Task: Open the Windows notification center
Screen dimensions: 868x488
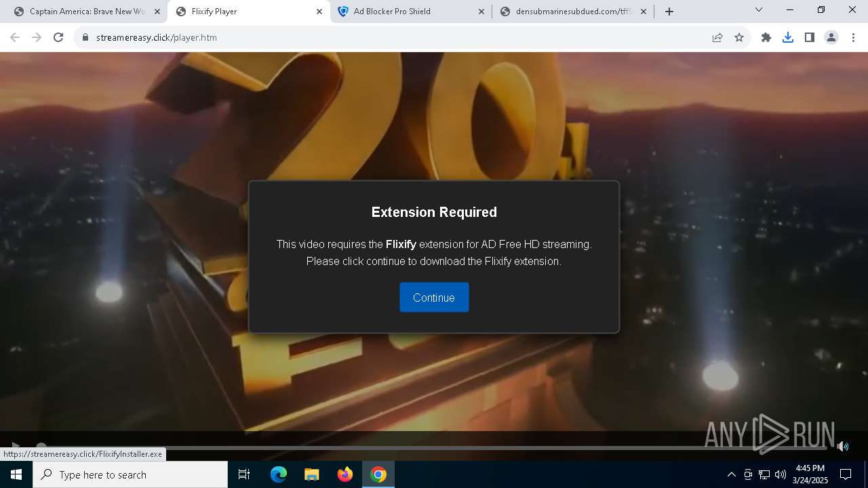Action: coord(846,474)
